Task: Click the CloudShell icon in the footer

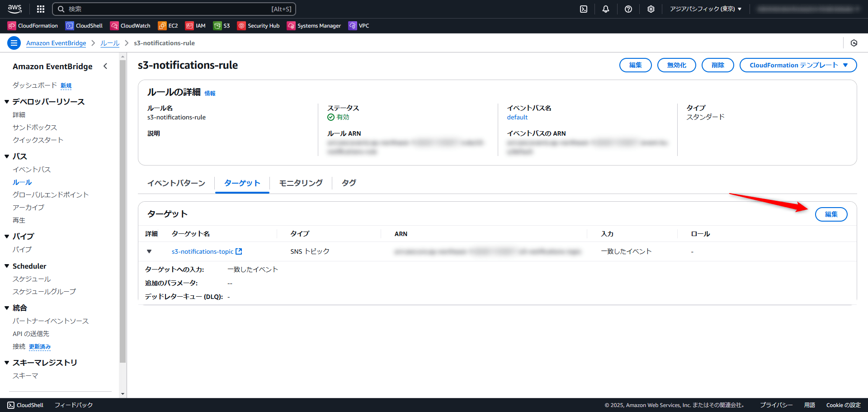Action: coord(11,405)
